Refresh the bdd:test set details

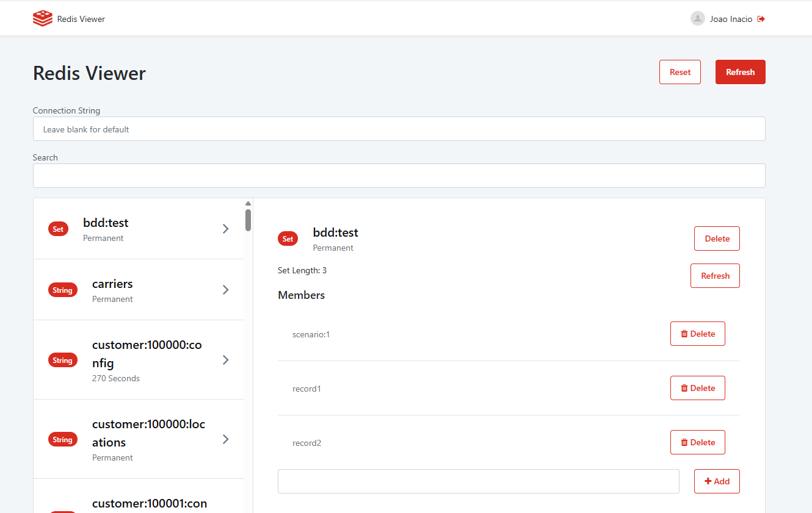715,276
